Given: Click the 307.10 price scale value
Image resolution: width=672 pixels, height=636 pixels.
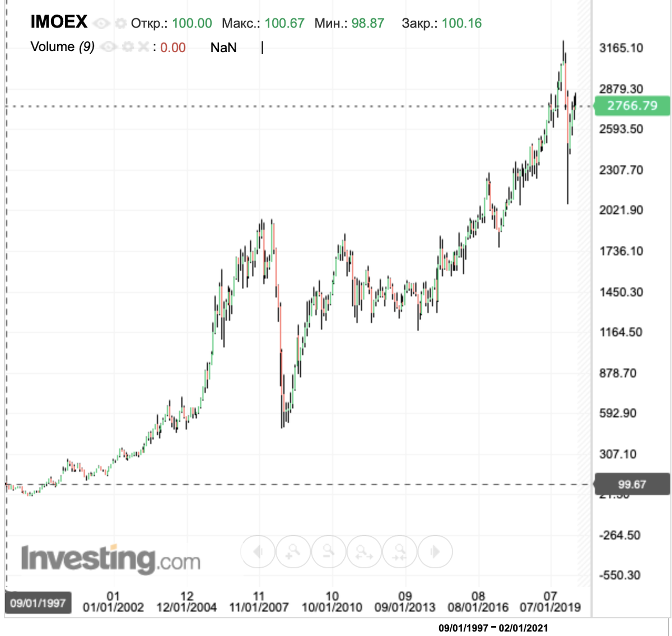Looking at the screenshot, I should tap(618, 454).
